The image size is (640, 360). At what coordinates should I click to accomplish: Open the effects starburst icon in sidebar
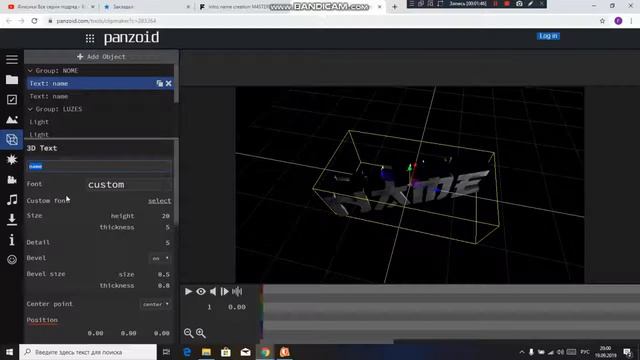12,159
